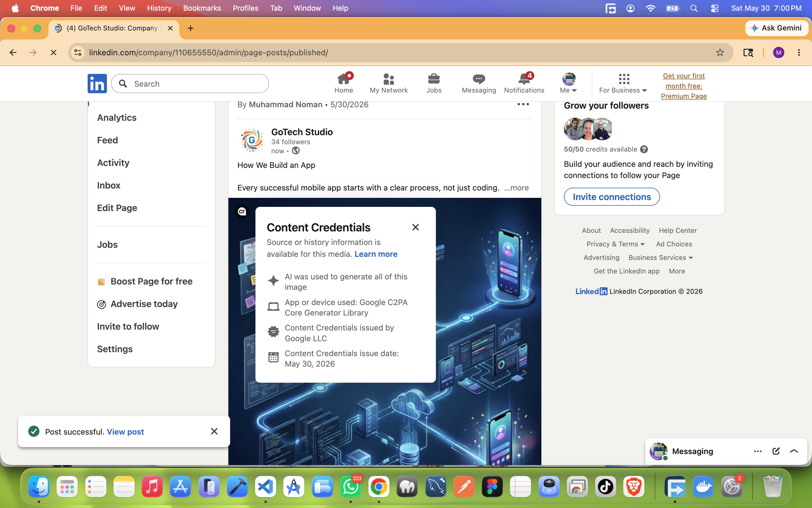Click Ask Gemini button
This screenshot has height=508, width=812.
776,28
